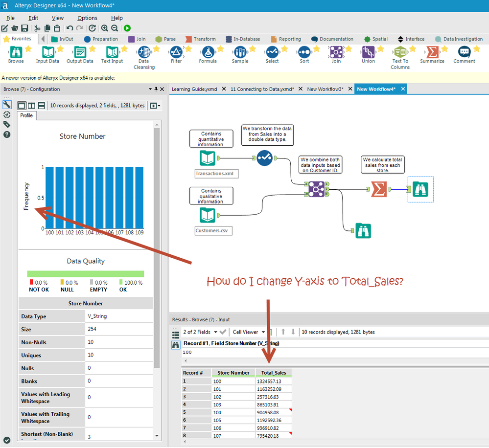Switch to 11 Connecting to Data tab
Viewport: 489px width, 448px height.
tap(262, 89)
